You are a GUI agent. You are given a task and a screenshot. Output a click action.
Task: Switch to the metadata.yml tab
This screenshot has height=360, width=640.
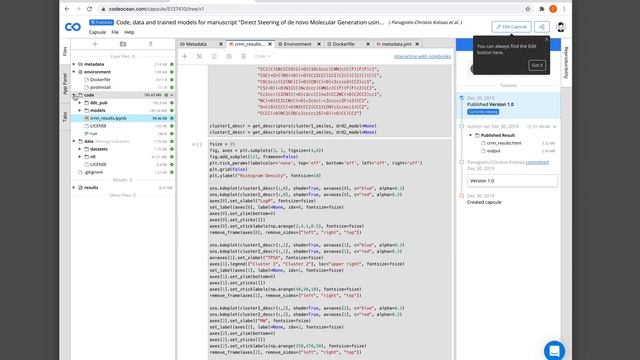[x=396, y=44]
